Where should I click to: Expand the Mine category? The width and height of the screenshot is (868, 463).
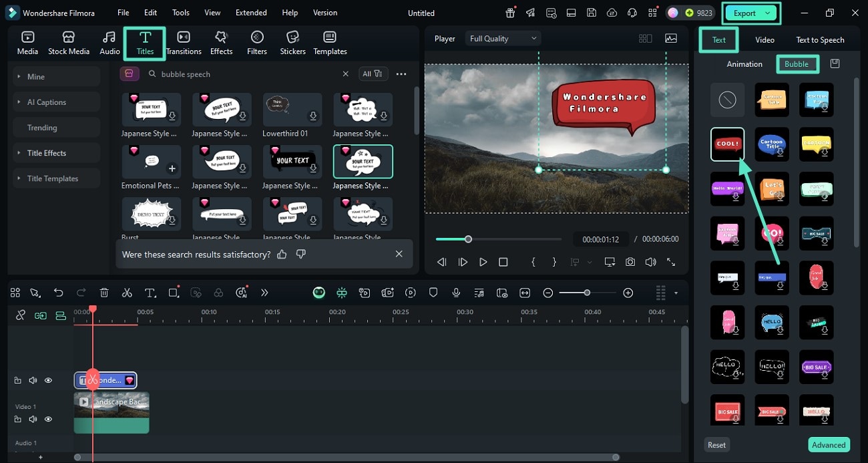[57, 77]
